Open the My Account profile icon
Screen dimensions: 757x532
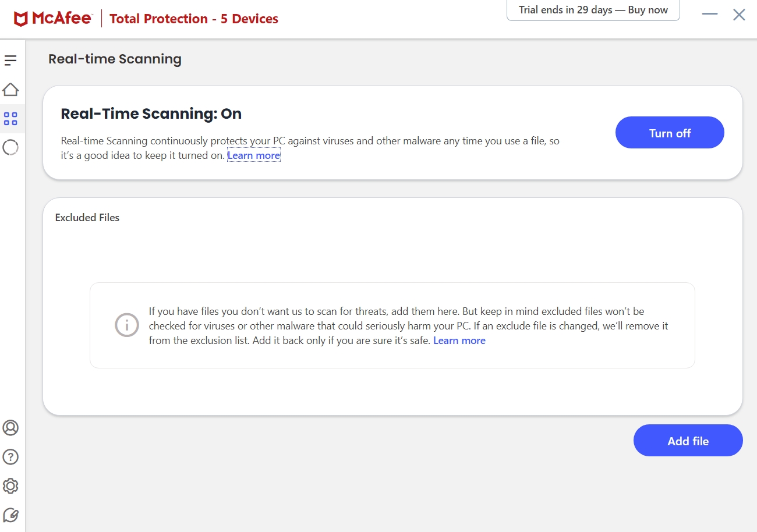[x=10, y=428]
